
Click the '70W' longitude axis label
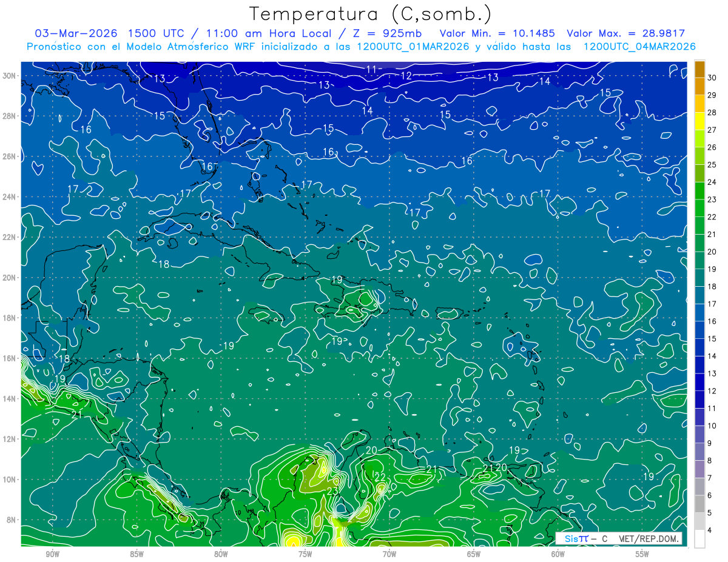(389, 554)
